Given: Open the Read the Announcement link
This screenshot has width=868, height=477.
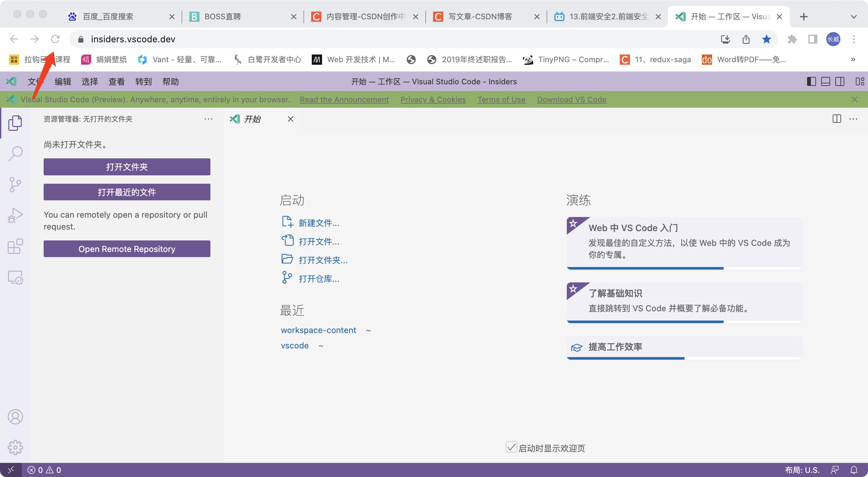Looking at the screenshot, I should [345, 99].
